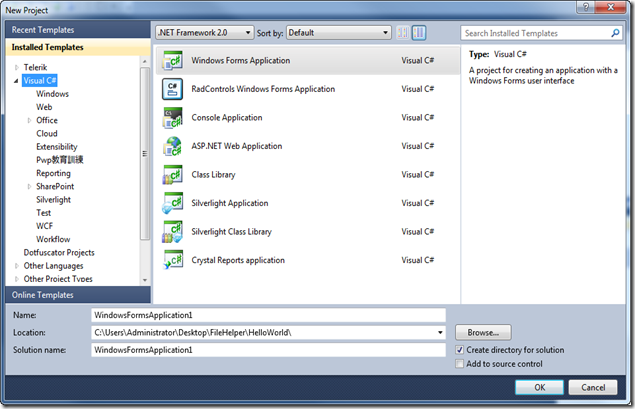Select the Reporting tree item
The height and width of the screenshot is (409, 635).
point(53,173)
